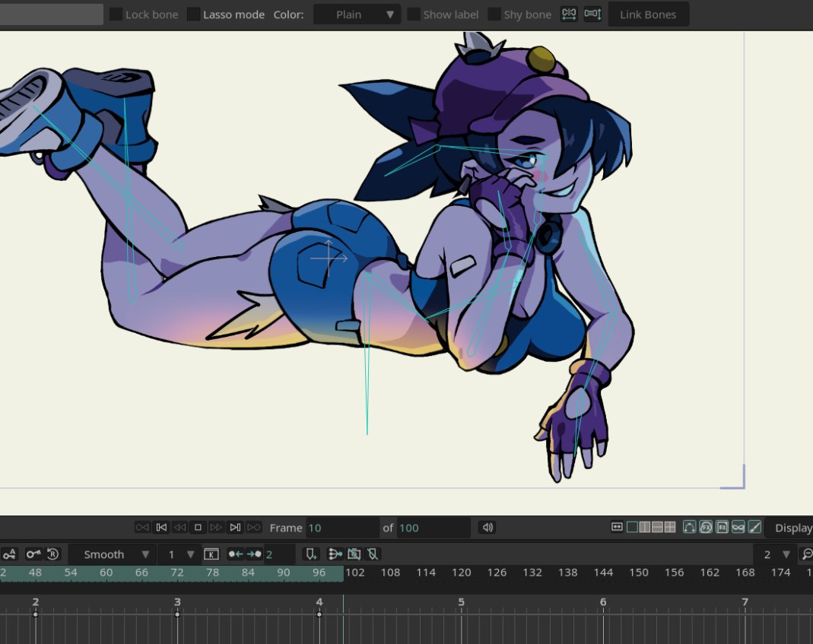Step forward one frame
This screenshot has width=813, height=644.
216,528
